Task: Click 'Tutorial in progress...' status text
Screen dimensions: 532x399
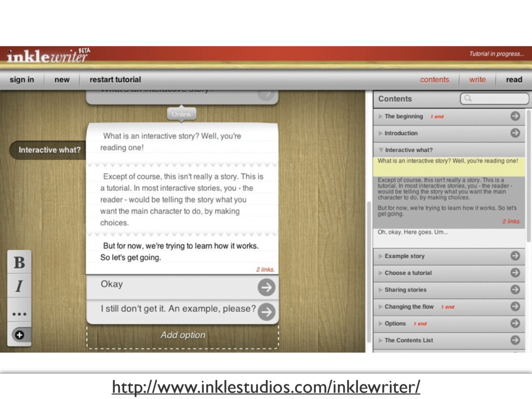Action: (x=496, y=54)
